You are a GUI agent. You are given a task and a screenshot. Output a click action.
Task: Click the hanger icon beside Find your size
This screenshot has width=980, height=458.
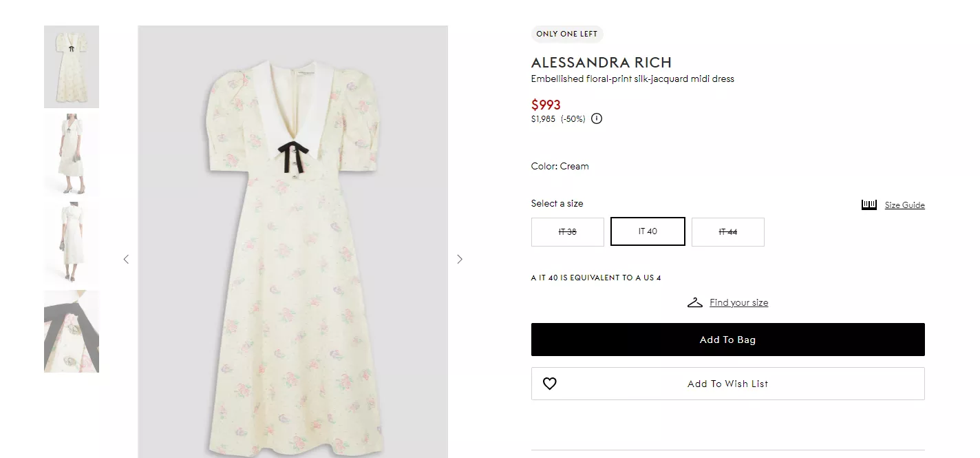click(x=694, y=302)
